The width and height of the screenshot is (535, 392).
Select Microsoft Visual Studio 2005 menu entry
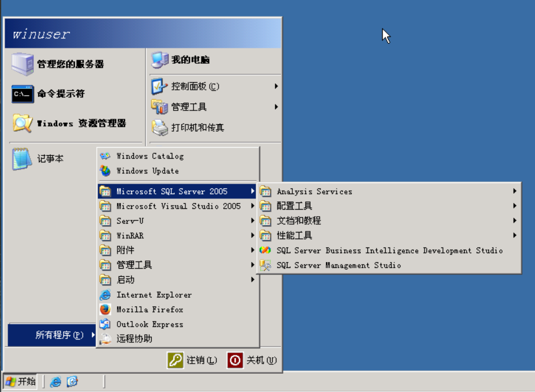pyautogui.click(x=177, y=206)
